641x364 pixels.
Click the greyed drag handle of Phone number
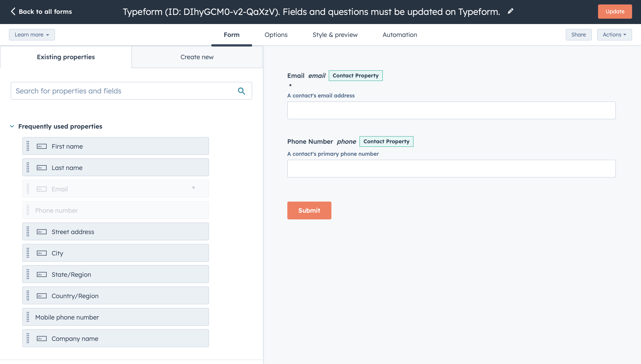(28, 210)
